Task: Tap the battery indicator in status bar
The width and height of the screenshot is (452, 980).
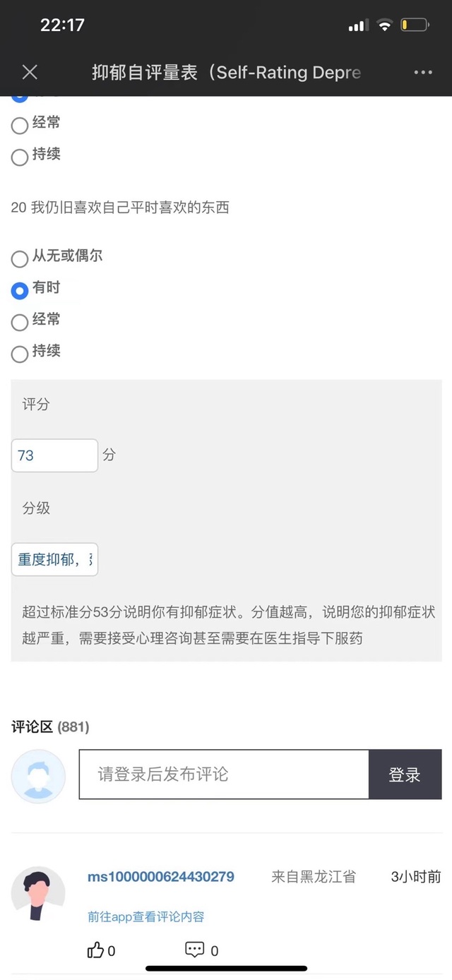Action: pos(415,25)
